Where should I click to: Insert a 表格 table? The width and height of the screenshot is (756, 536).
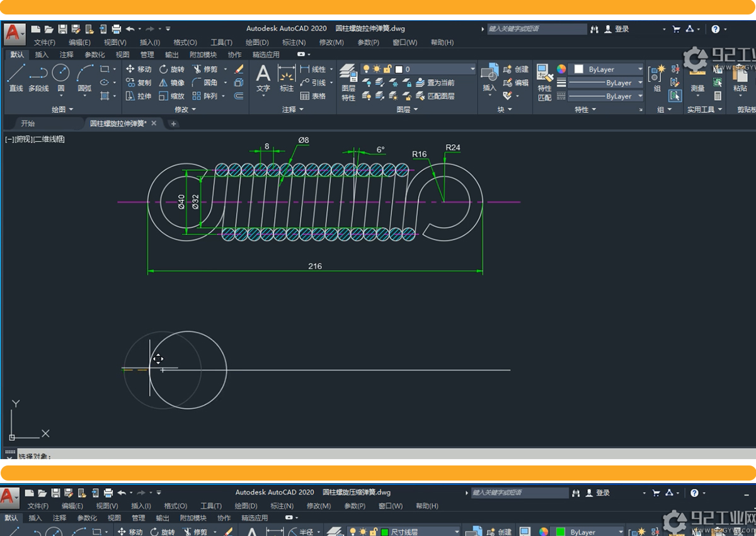click(x=313, y=96)
